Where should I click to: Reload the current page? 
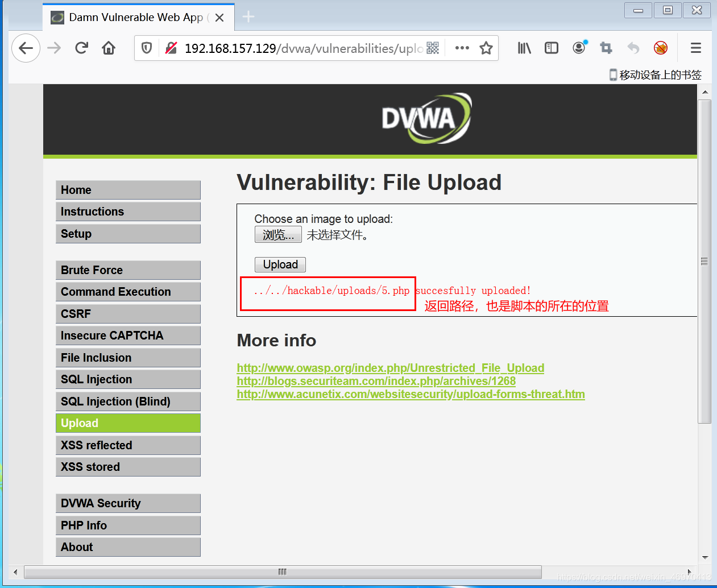81,48
